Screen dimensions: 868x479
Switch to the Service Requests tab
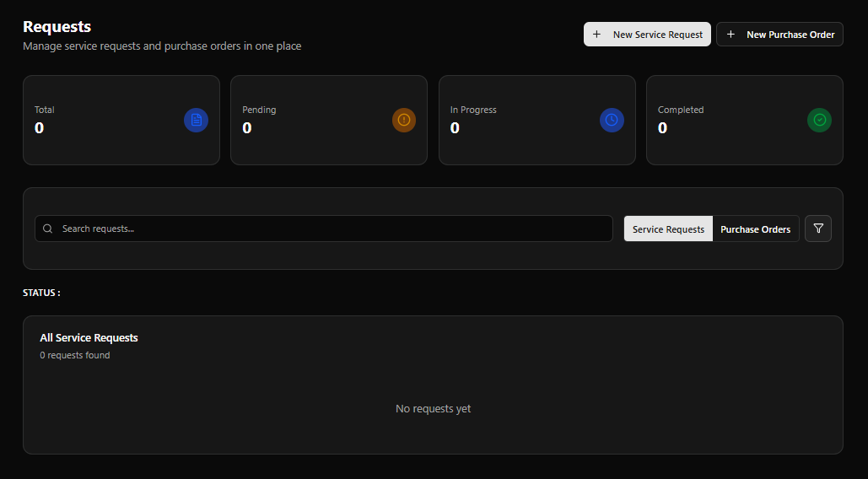tap(668, 229)
